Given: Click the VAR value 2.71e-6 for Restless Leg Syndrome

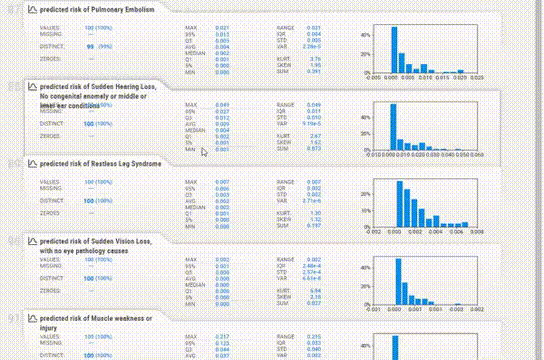Looking at the screenshot, I should tap(312, 201).
